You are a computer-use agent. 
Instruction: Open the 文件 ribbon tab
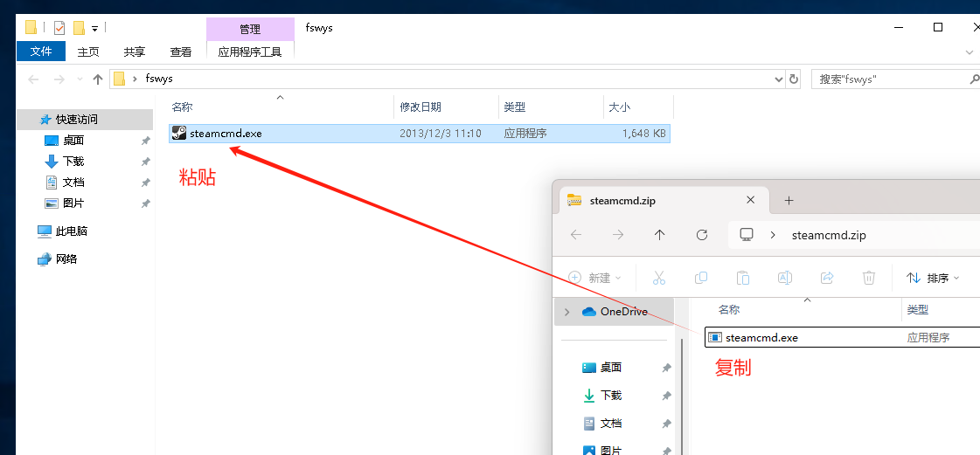pos(41,52)
